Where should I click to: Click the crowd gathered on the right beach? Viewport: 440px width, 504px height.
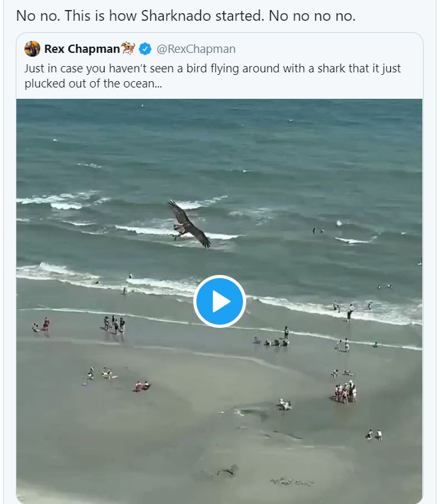pos(346,392)
